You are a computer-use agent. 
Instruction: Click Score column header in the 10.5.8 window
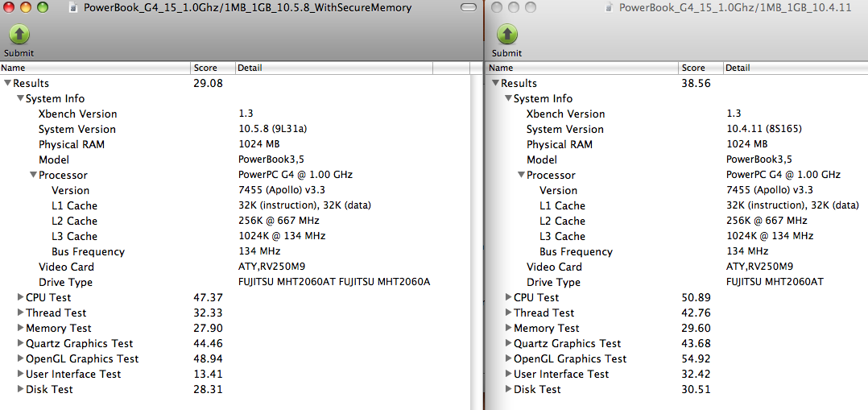pyautogui.click(x=213, y=68)
